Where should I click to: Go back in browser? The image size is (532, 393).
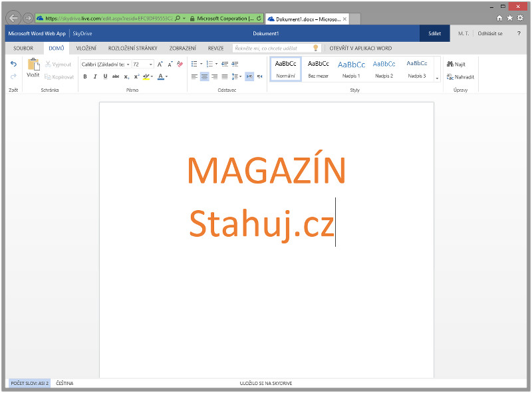(x=13, y=18)
